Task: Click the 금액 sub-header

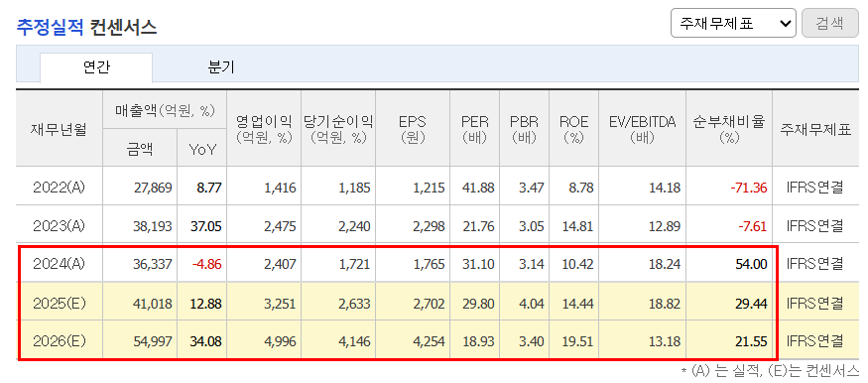Action: click(140, 148)
